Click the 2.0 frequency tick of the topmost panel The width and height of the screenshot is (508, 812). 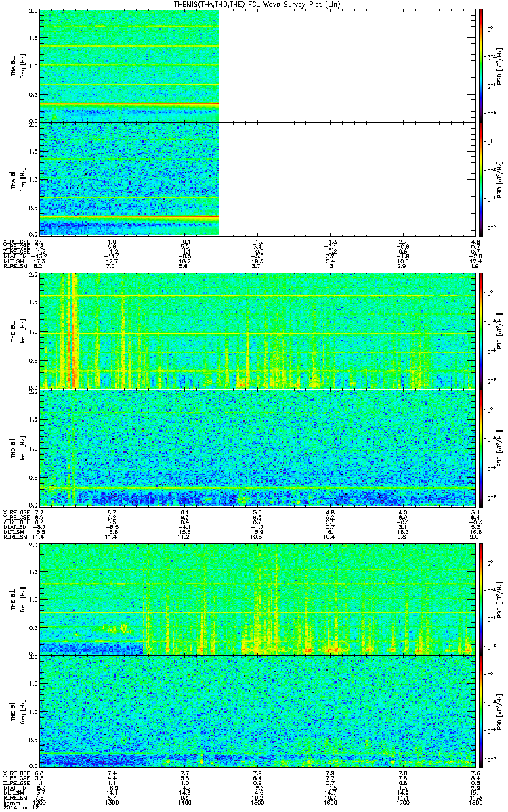point(34,12)
